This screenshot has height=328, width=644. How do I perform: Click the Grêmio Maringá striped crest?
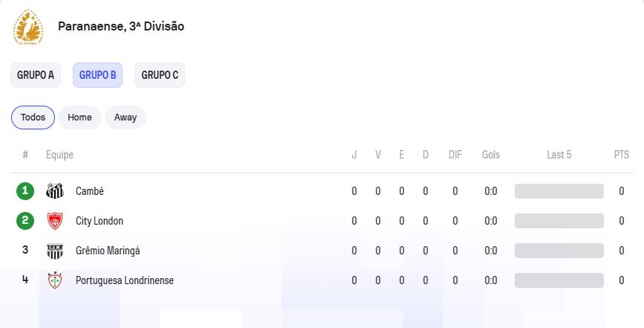pos(55,251)
